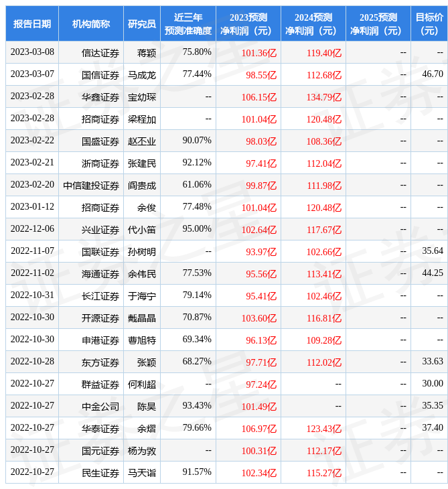Viewport: 448px width, 489px height.
Task: Click profit value 106.97亿
Action: click(258, 429)
